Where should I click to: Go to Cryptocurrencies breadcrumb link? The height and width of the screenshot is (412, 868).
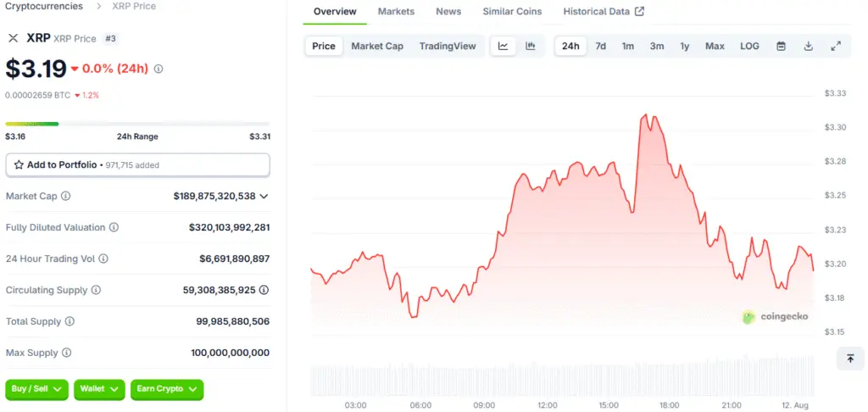(44, 7)
